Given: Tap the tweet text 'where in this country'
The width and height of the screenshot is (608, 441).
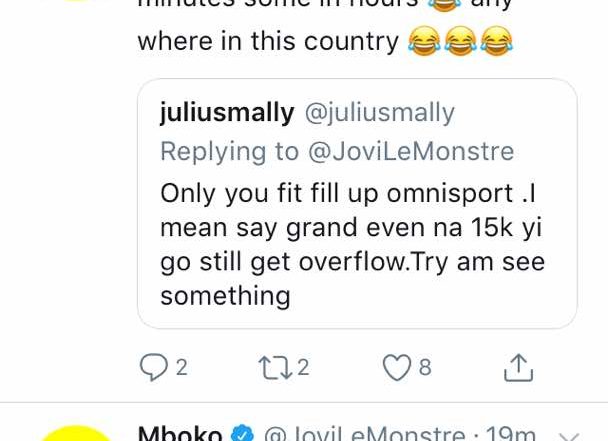Looking at the screenshot, I should point(268,42).
